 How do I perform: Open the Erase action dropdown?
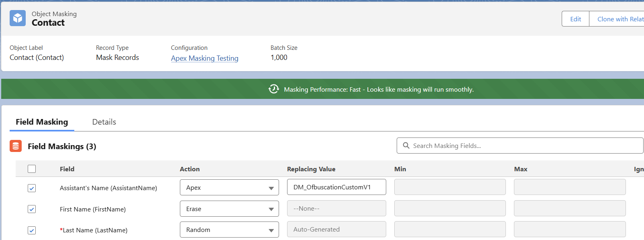pos(229,209)
